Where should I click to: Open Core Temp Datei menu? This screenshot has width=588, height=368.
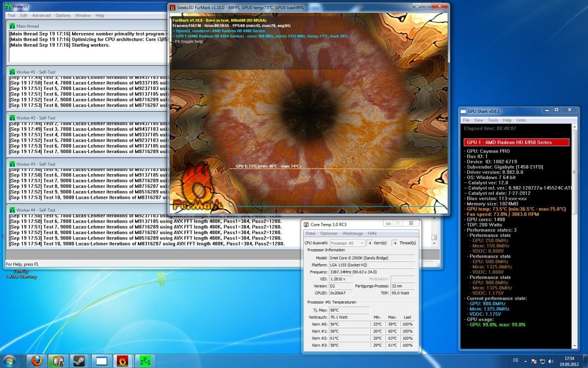(310, 233)
